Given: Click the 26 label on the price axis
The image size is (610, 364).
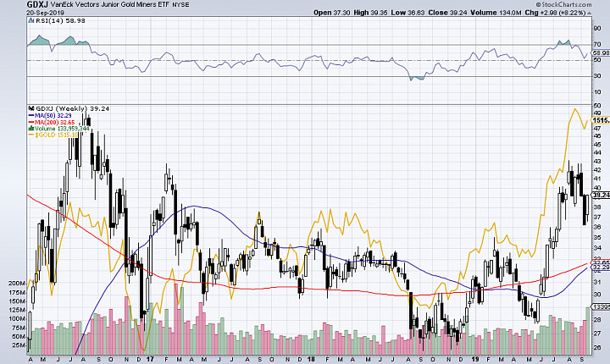Looking at the screenshot, I should 596,347.
